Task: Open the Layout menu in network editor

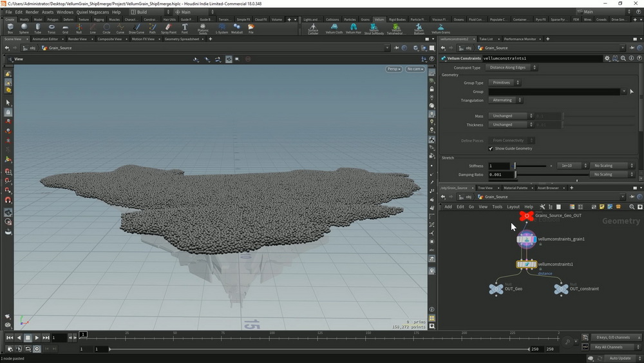Action: (513, 207)
